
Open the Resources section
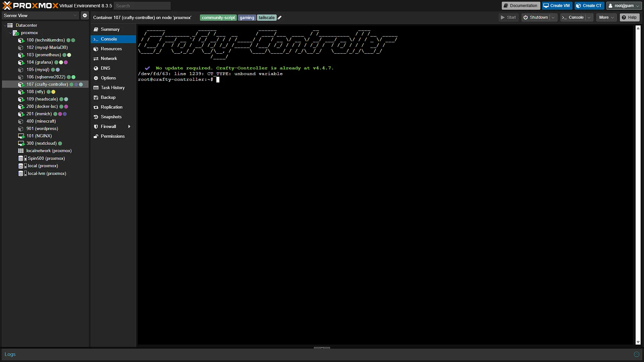[x=113, y=49]
